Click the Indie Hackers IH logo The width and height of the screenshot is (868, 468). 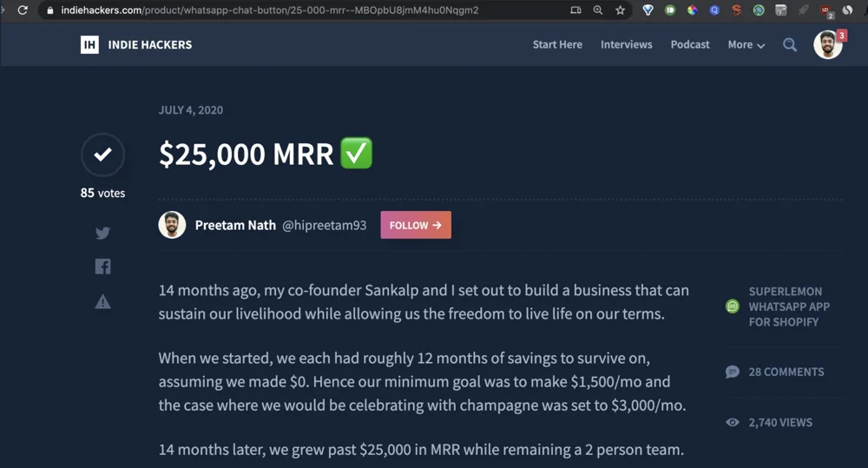point(89,45)
